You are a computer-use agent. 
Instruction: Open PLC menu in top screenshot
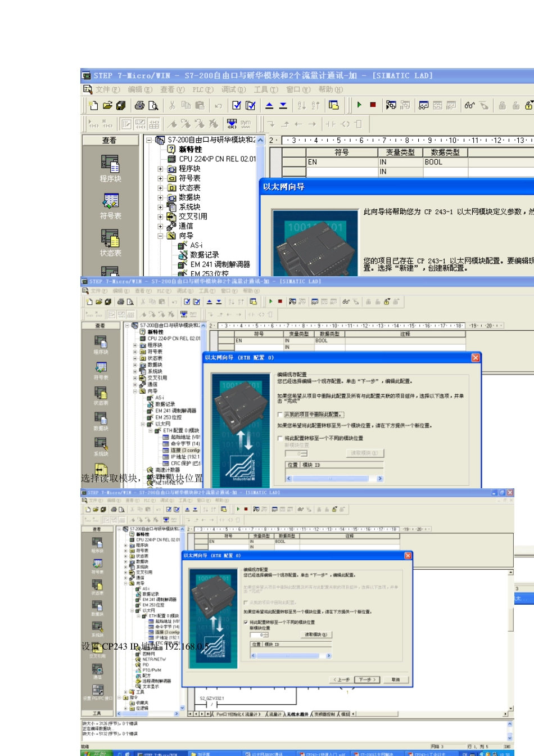(x=203, y=89)
